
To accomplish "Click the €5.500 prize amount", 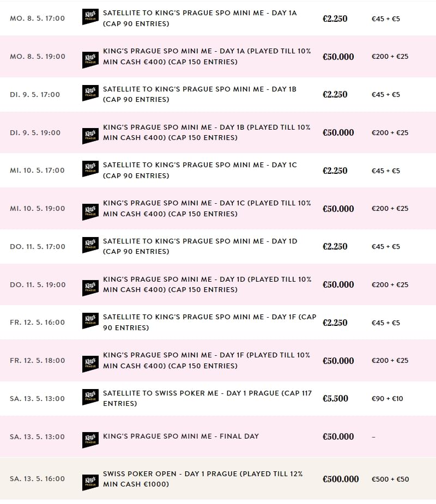I will (335, 398).
